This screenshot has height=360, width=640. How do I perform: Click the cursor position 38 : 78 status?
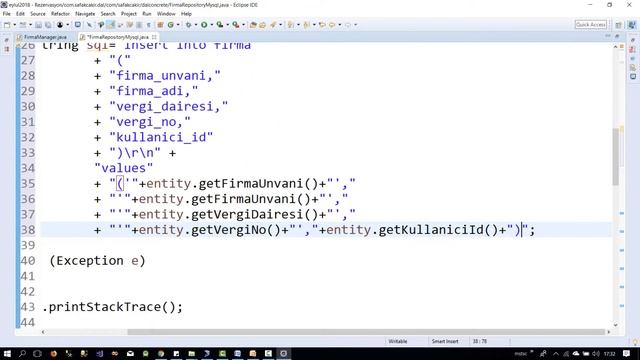pyautogui.click(x=480, y=341)
